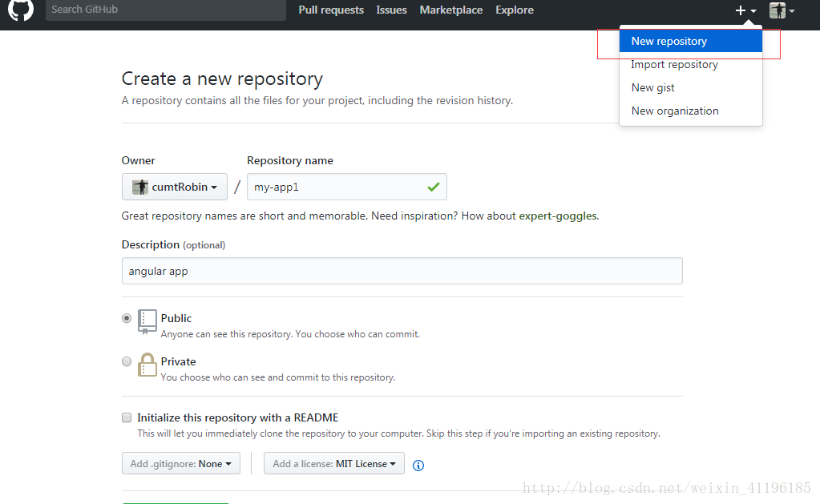Open Marketplace in header
Viewport: 820px width, 504px height.
[x=450, y=10]
